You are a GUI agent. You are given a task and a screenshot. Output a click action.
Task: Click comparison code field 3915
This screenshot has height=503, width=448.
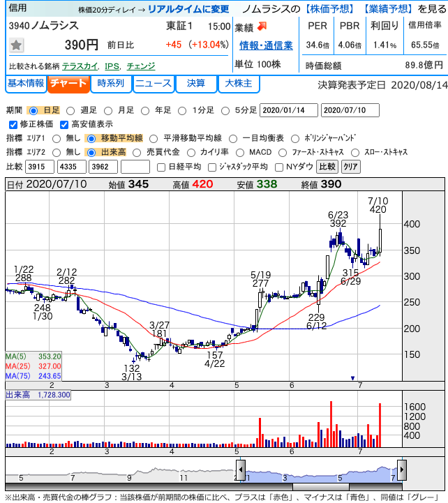(x=40, y=167)
